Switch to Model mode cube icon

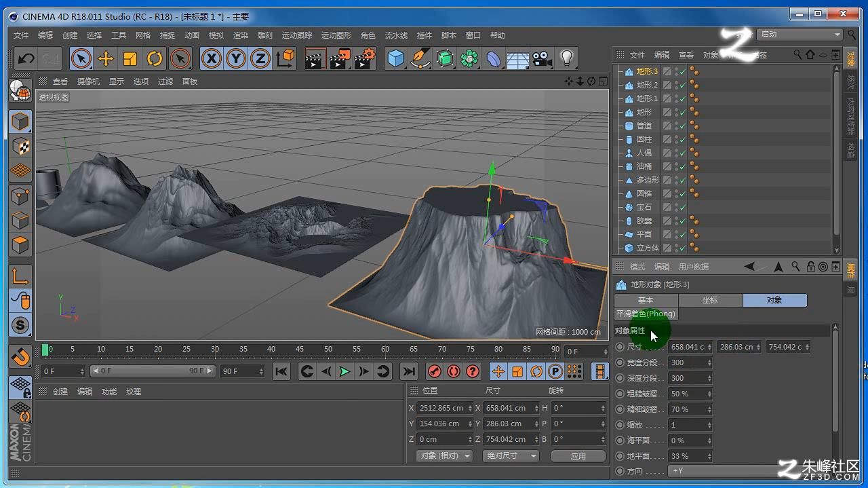pos(20,121)
